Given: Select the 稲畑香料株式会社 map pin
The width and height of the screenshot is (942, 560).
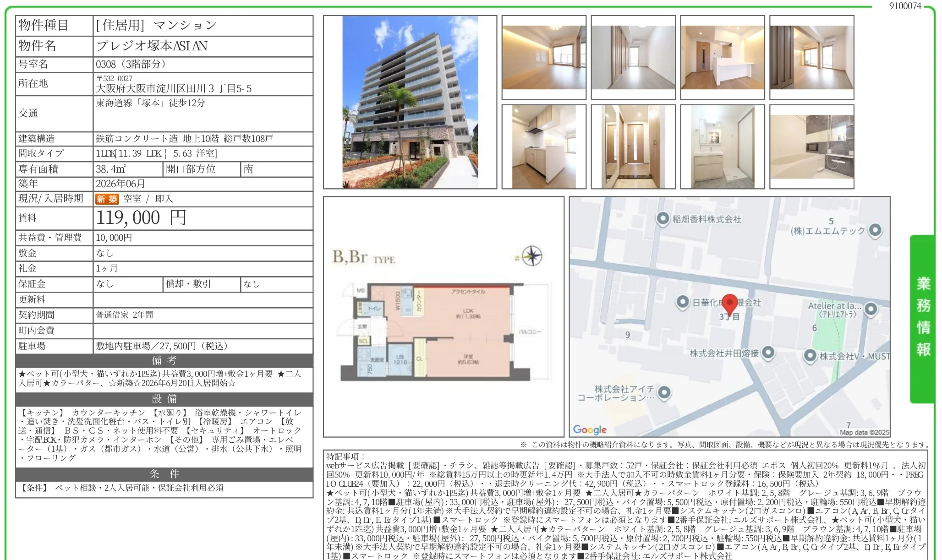Looking at the screenshot, I should coord(663,219).
